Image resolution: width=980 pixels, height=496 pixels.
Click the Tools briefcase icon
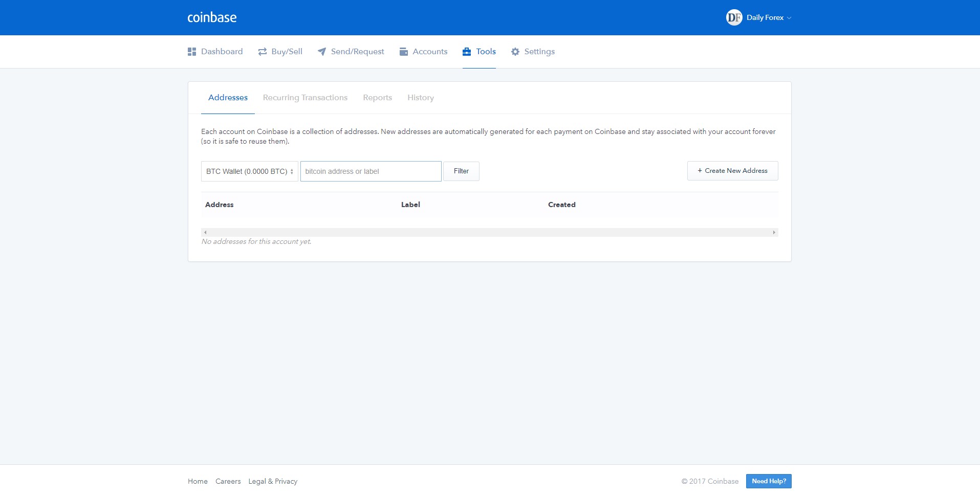click(467, 52)
